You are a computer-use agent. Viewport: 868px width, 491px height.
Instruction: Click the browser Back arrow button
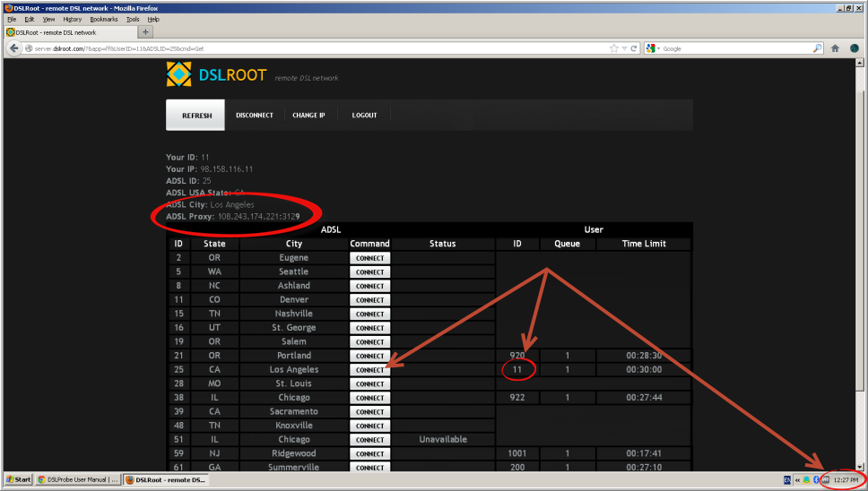(13, 48)
